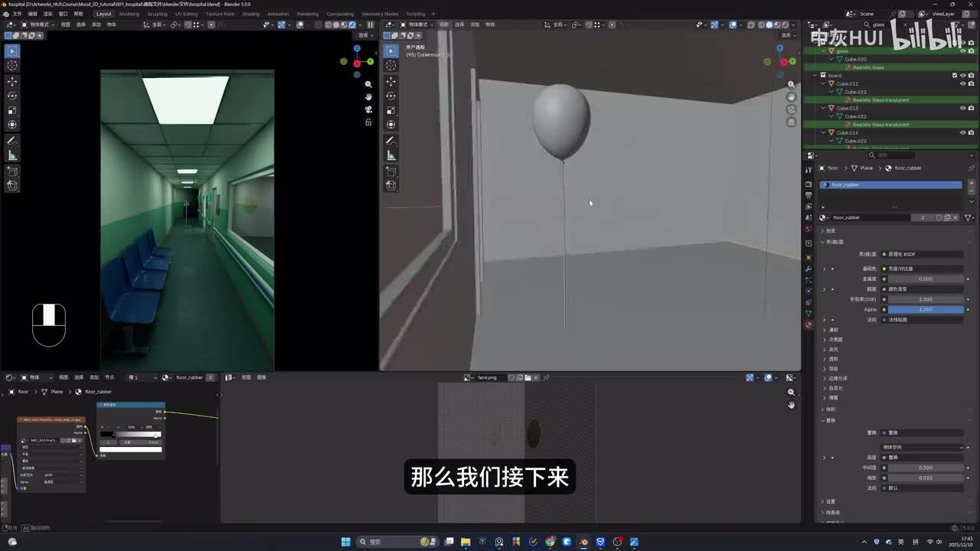This screenshot has height=551, width=980.
Task: Add a new material slot
Action: [972, 184]
